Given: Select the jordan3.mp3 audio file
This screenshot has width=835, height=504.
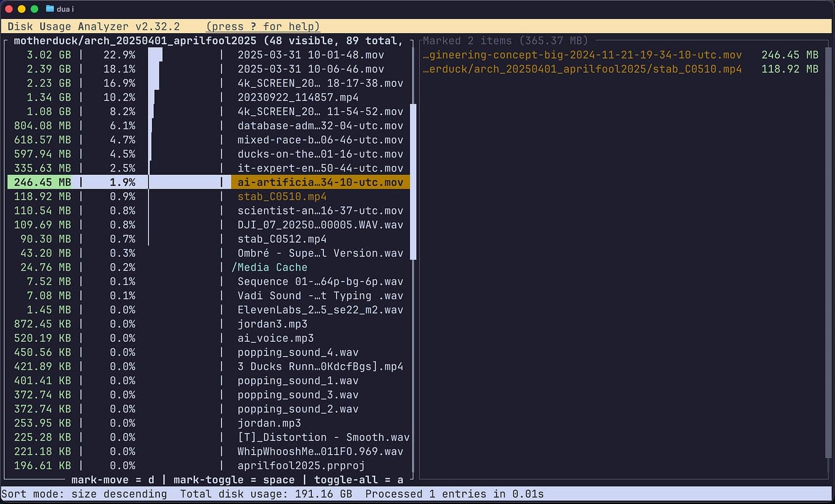Looking at the screenshot, I should 272,324.
